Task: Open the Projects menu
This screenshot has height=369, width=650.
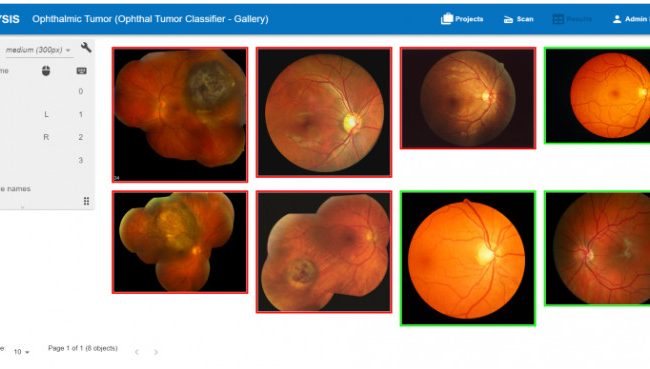Action: coord(462,19)
